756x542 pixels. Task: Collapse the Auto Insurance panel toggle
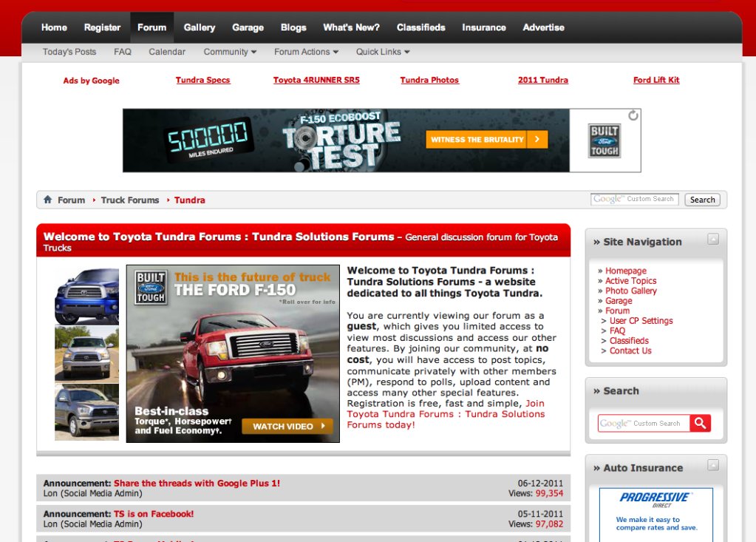click(x=713, y=465)
